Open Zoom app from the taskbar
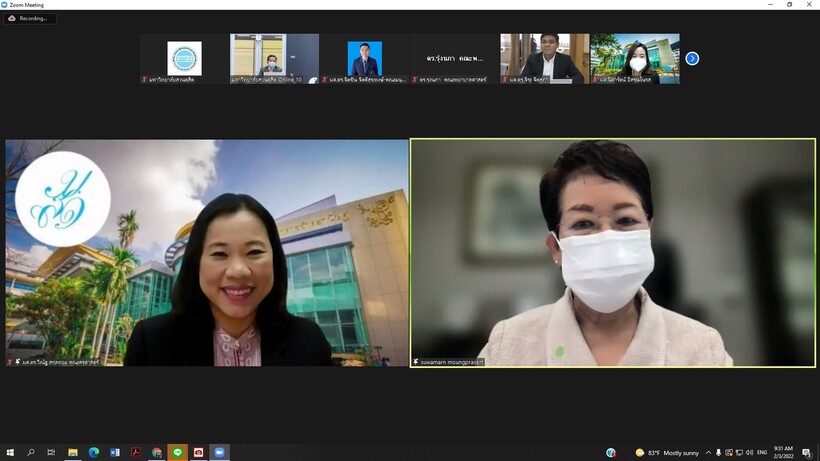Screen dimensions: 820x461 coord(219,453)
